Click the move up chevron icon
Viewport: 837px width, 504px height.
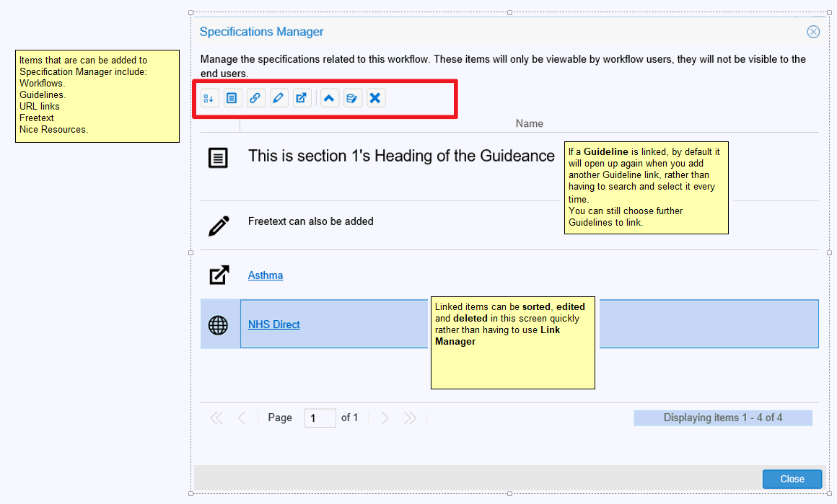click(329, 98)
